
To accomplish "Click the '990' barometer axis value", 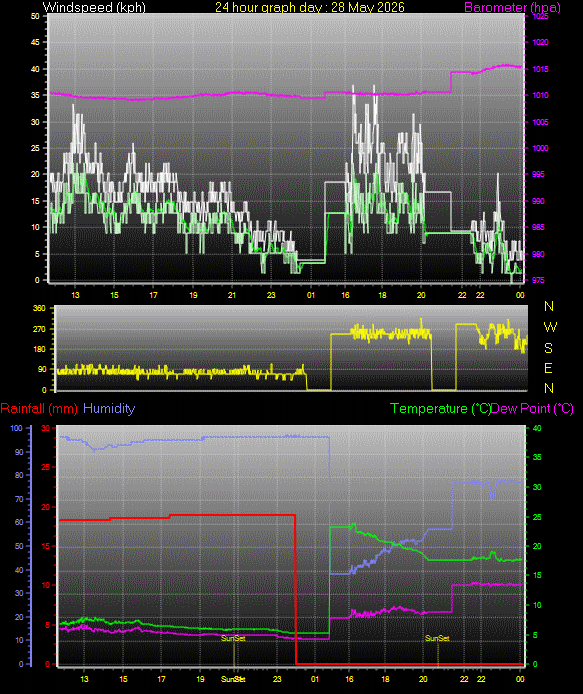I will click(x=538, y=201).
